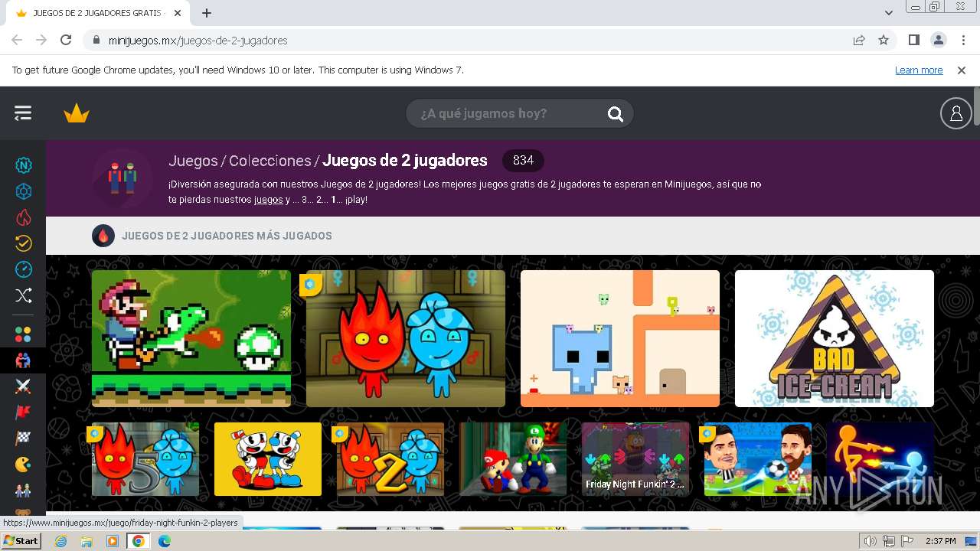Select the blue hexagon sidebar icon
This screenshot has height=551, width=980.
pyautogui.click(x=24, y=191)
